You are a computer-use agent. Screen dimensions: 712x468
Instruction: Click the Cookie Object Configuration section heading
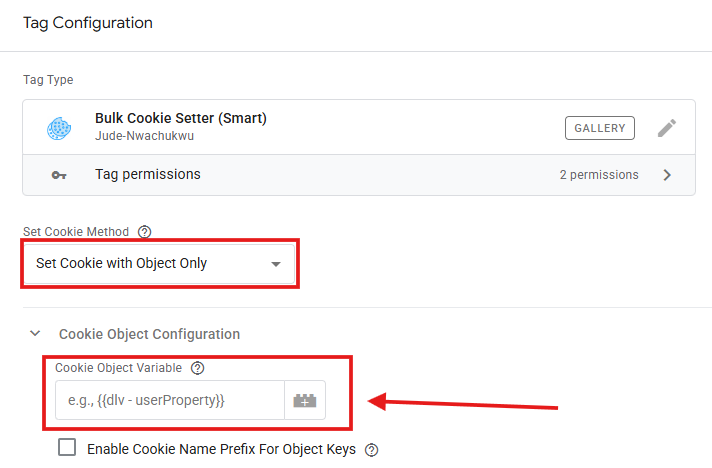click(x=149, y=334)
